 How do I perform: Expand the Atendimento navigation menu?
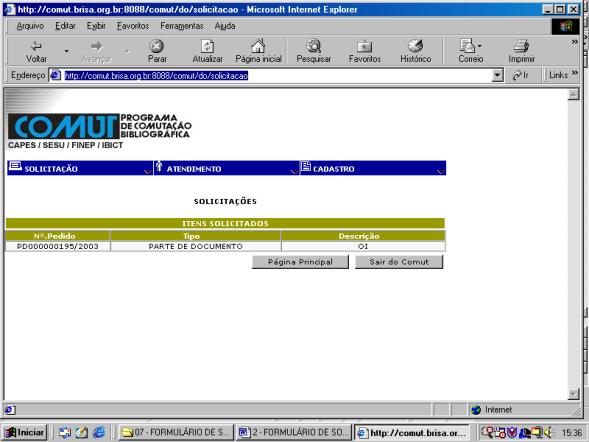(227, 168)
